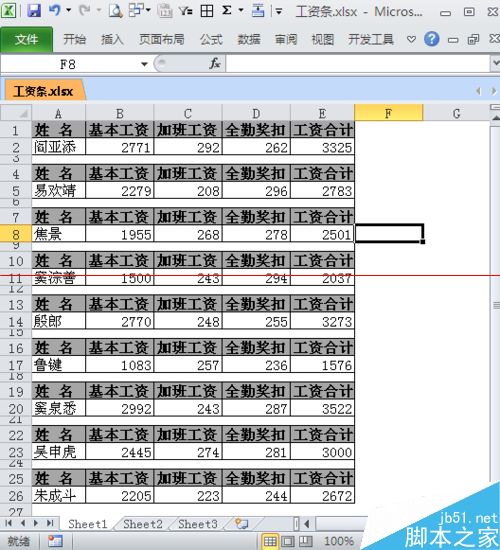Click the insert row icon in quick access toolbar

tap(258, 11)
